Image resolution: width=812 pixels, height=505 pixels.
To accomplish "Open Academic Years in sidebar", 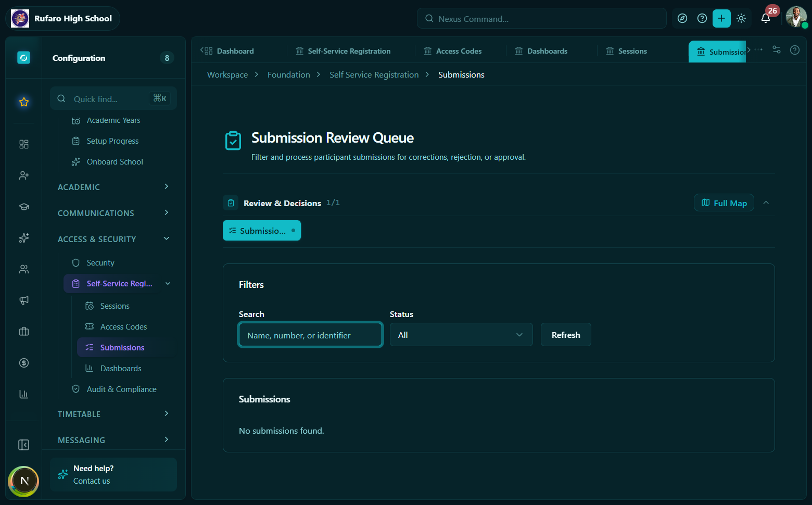I will 113,120.
